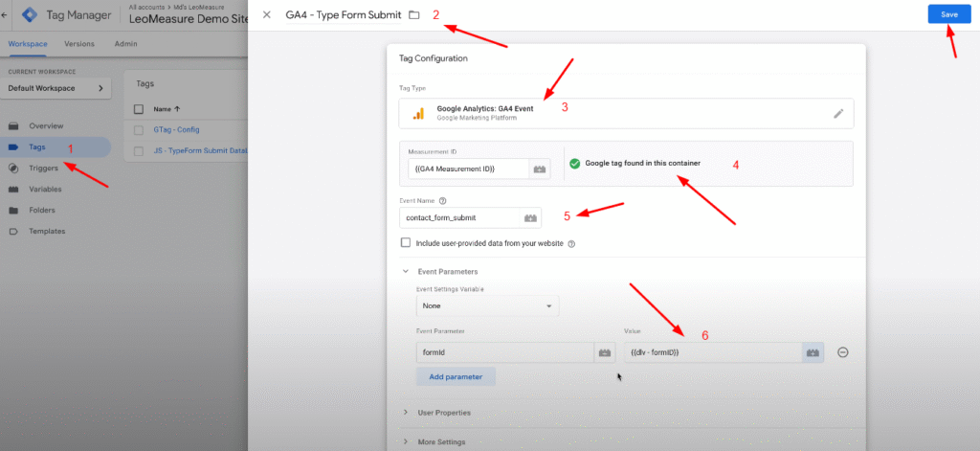Click the Tag Configuration heading
The image size is (980, 451).
[434, 58]
